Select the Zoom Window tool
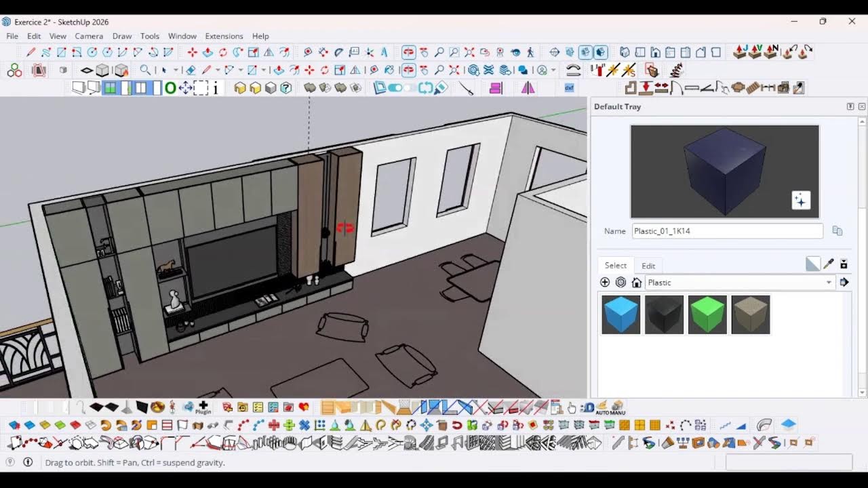 pyautogui.click(x=454, y=52)
